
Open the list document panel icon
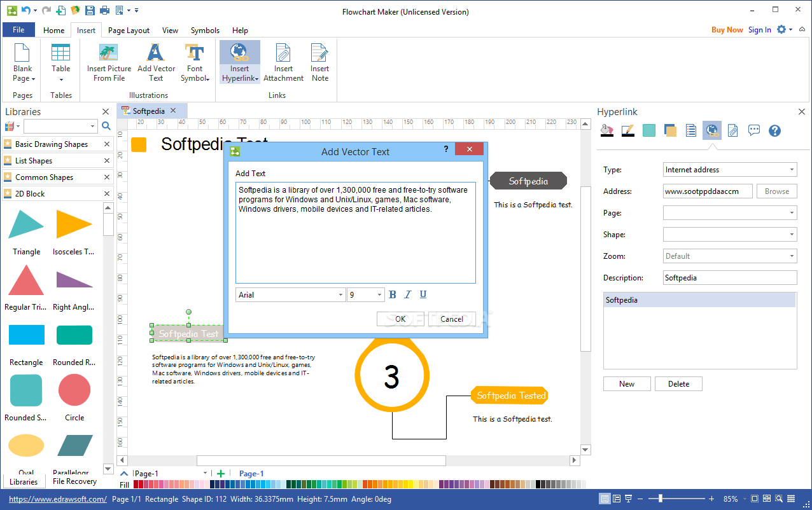[690, 131]
